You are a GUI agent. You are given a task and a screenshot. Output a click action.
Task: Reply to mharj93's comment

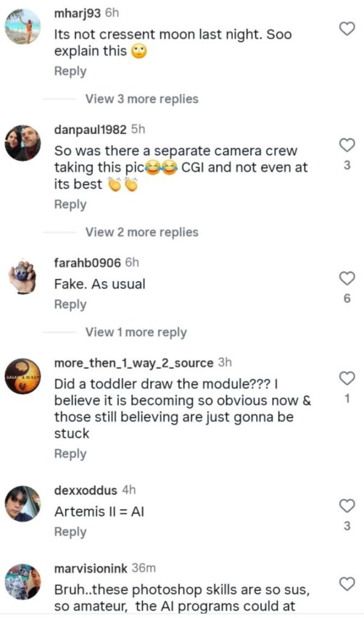point(70,71)
